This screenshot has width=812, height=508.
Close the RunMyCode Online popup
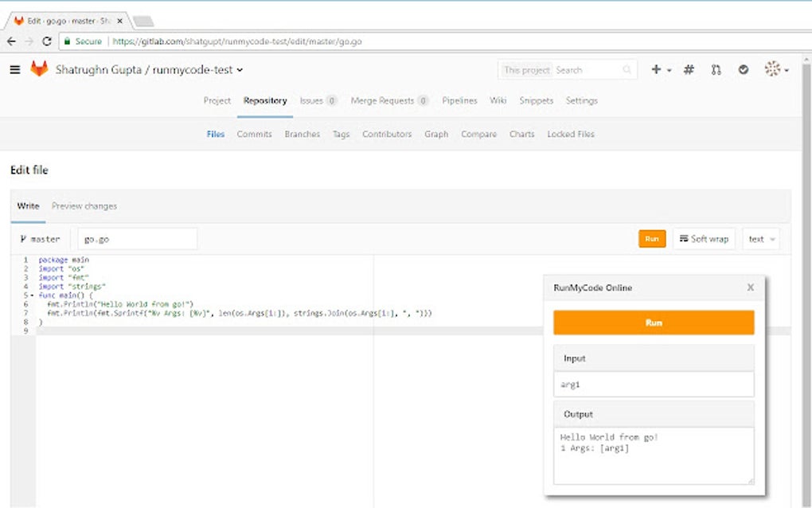coord(749,287)
